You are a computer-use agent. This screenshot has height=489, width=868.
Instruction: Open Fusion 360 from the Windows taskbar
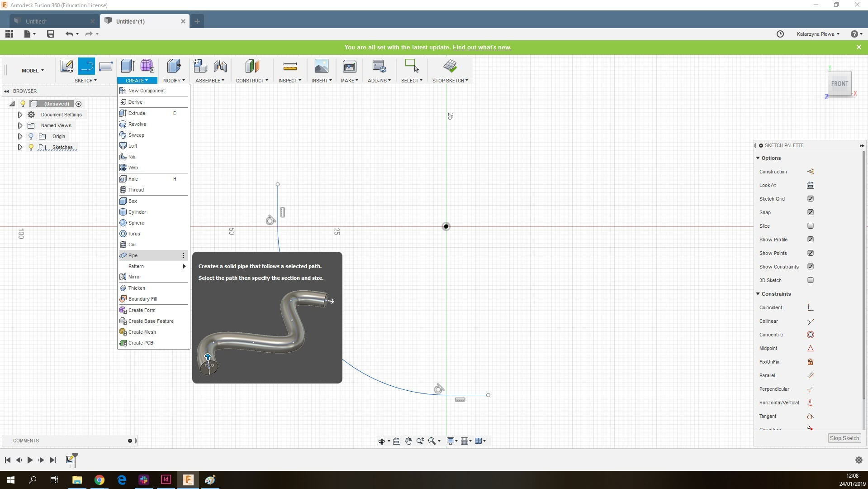[188, 479]
